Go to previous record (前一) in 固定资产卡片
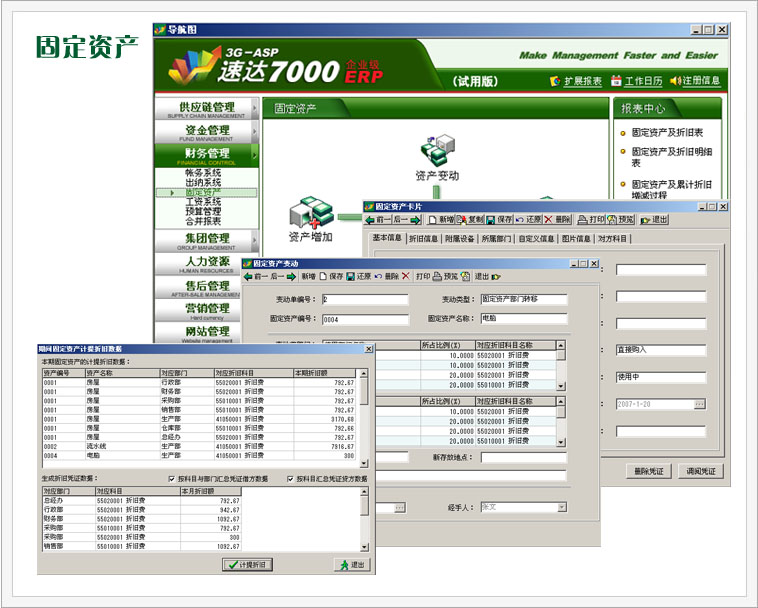This screenshot has width=758, height=608. click(x=378, y=220)
